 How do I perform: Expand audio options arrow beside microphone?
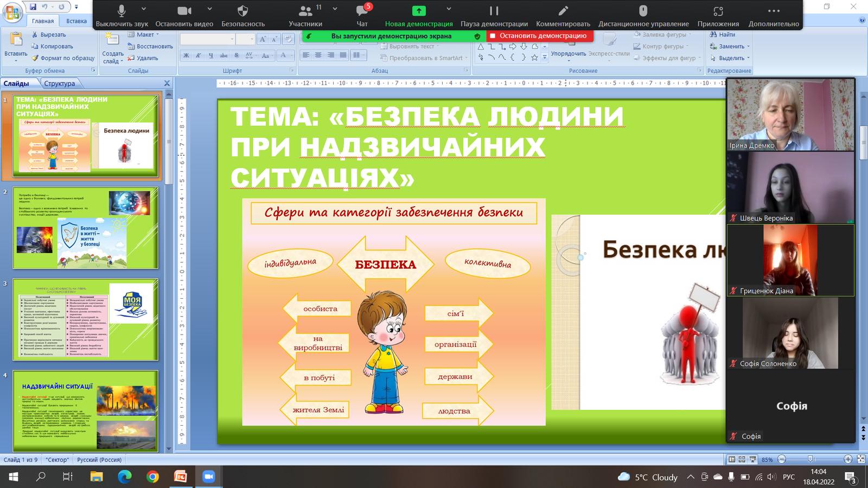point(144,9)
